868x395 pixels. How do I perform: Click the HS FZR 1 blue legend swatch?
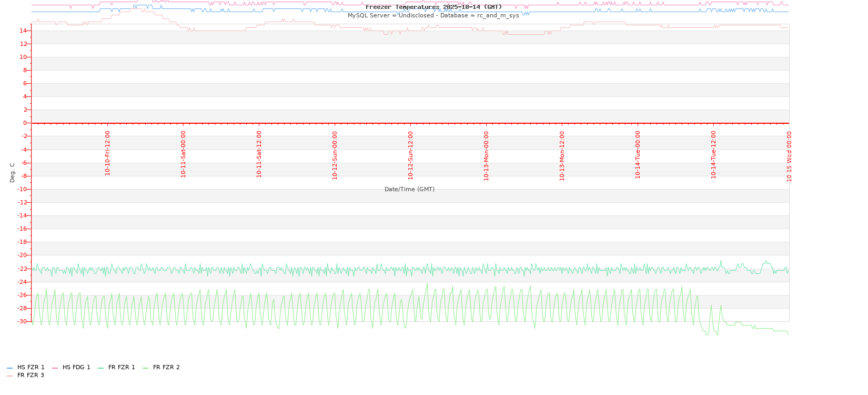pos(9,368)
